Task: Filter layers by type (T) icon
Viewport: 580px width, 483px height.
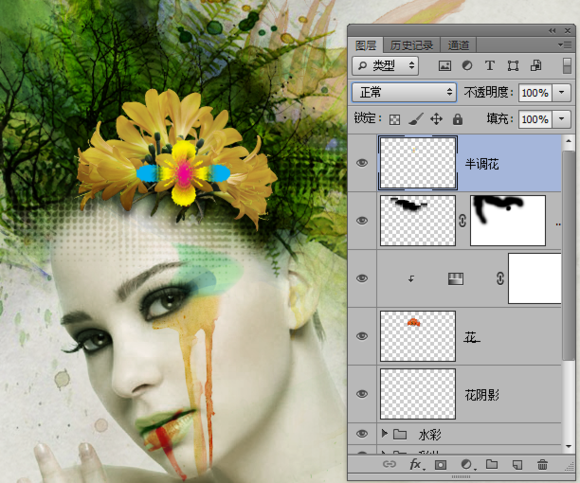Action: [489, 66]
